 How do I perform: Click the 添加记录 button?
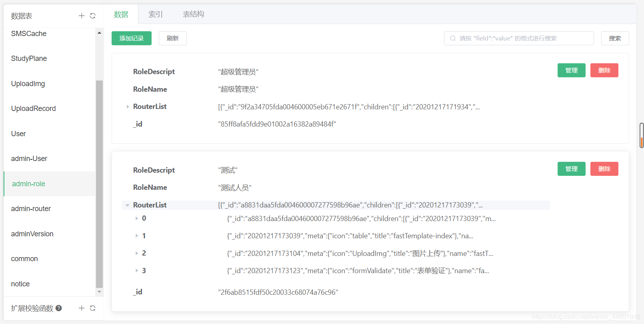click(x=132, y=38)
